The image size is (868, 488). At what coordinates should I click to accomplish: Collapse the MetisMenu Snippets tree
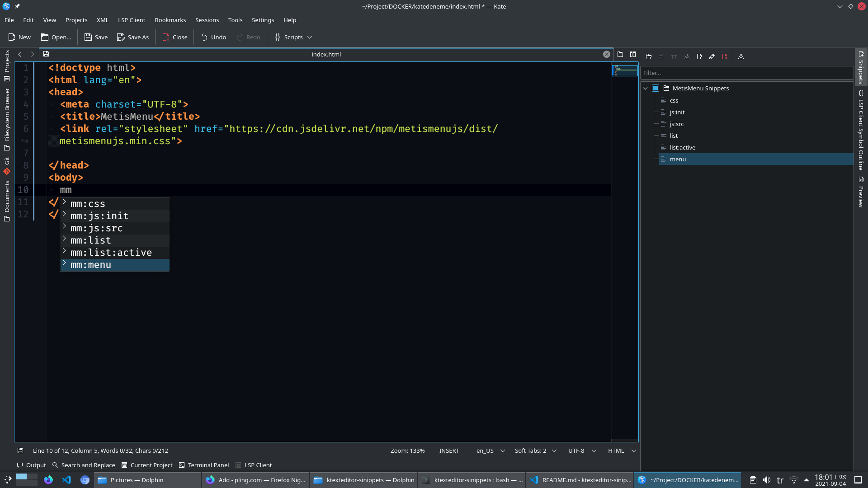pyautogui.click(x=646, y=88)
